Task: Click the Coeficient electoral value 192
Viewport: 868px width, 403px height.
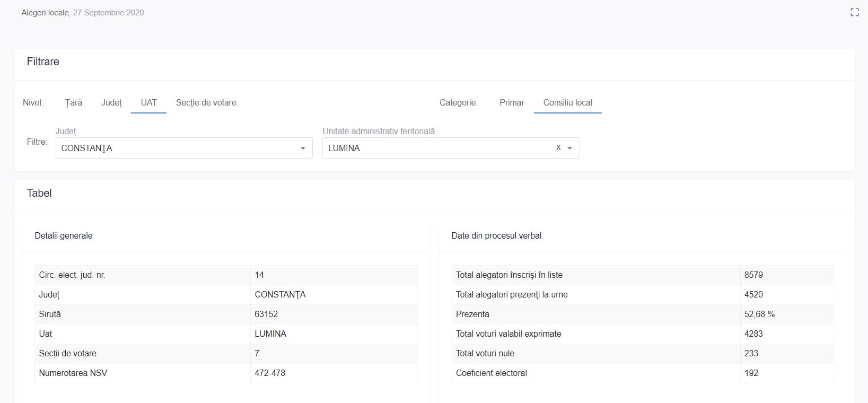Action: pyautogui.click(x=751, y=373)
